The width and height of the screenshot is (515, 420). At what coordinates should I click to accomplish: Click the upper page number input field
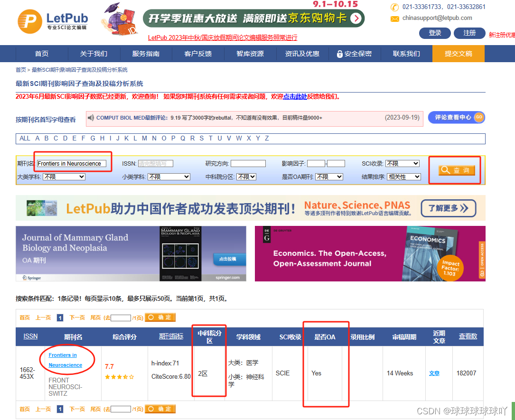click(121, 317)
